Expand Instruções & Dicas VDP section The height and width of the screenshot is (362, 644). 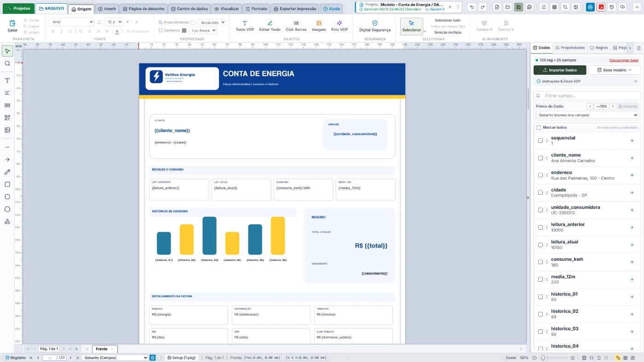coord(587,81)
